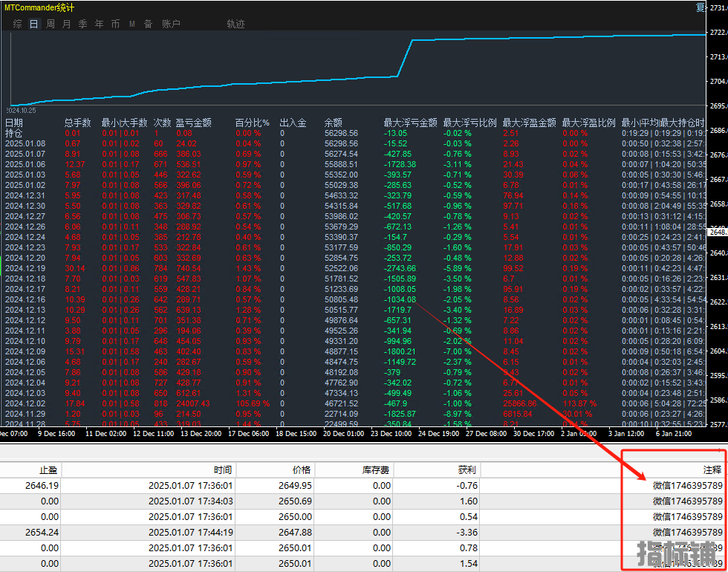
Task: Sort the orders table by 价格 header
Action: [x=302, y=470]
